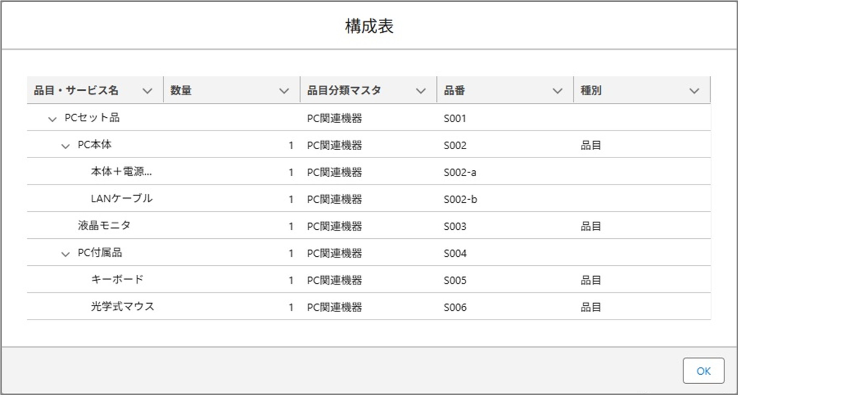Screen dimensions: 868x397
Task: Open the 品目・サービス名 column filter dropdown
Action: tap(147, 90)
